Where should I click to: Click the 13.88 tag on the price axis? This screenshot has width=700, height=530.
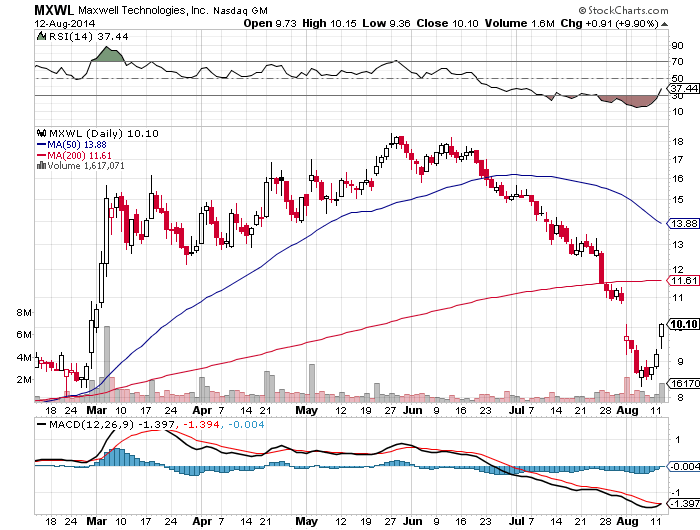point(683,223)
